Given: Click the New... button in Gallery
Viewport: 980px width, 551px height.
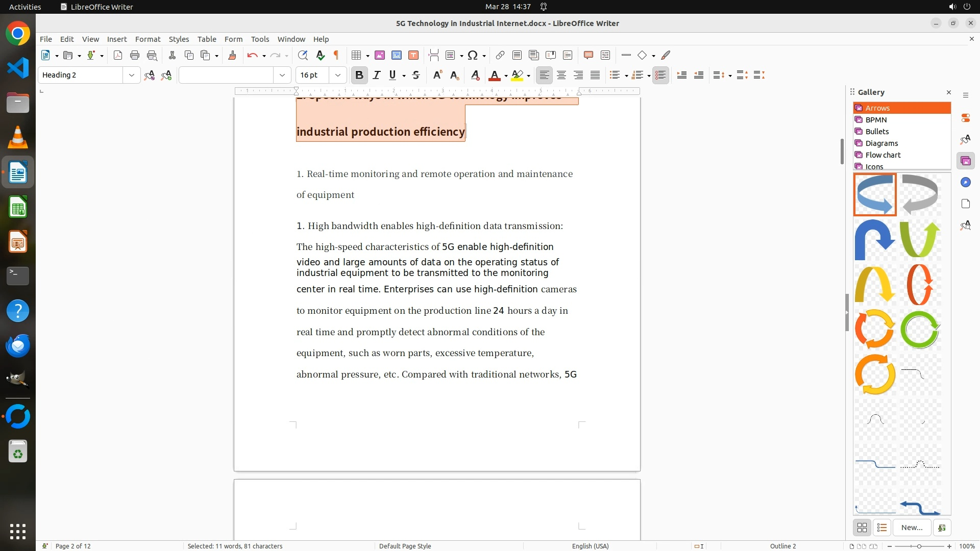Looking at the screenshot, I should (912, 528).
